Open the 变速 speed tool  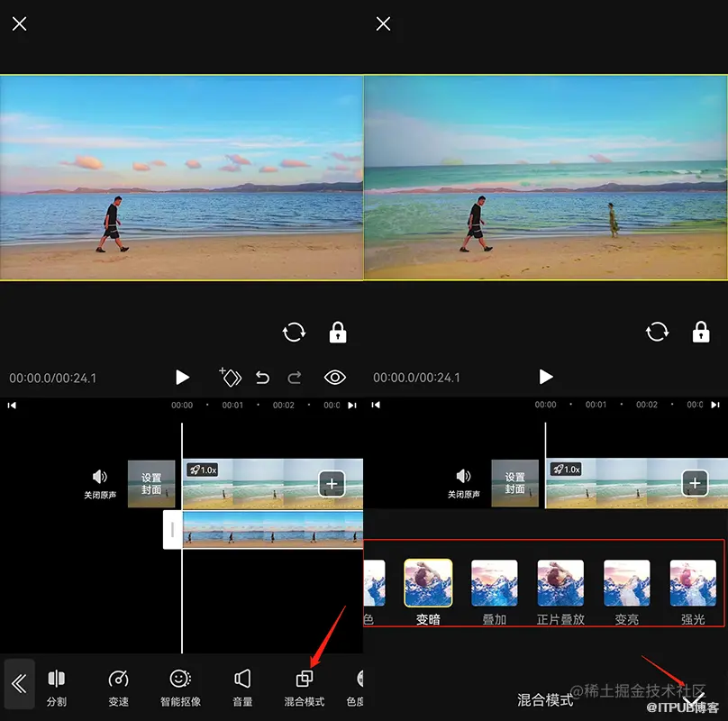tap(118, 689)
